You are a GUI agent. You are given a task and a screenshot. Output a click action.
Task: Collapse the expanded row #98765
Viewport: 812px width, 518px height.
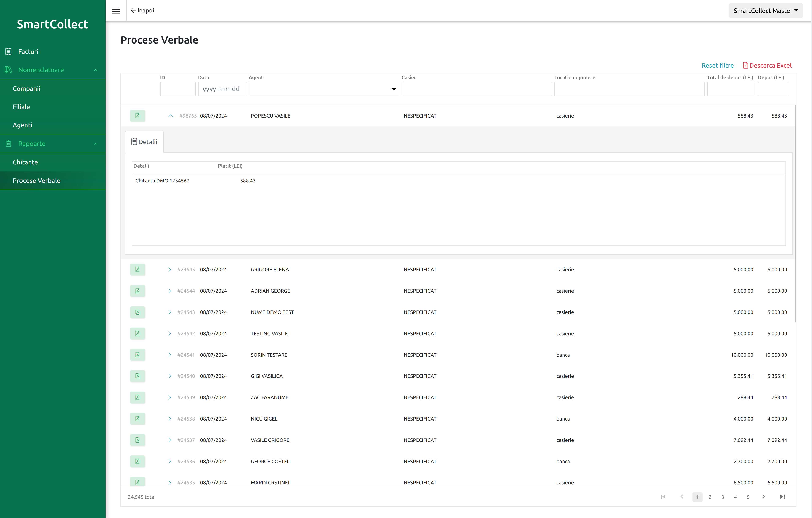point(171,116)
